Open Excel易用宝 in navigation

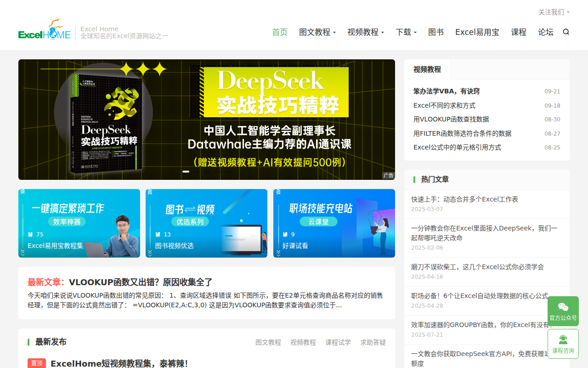(477, 32)
